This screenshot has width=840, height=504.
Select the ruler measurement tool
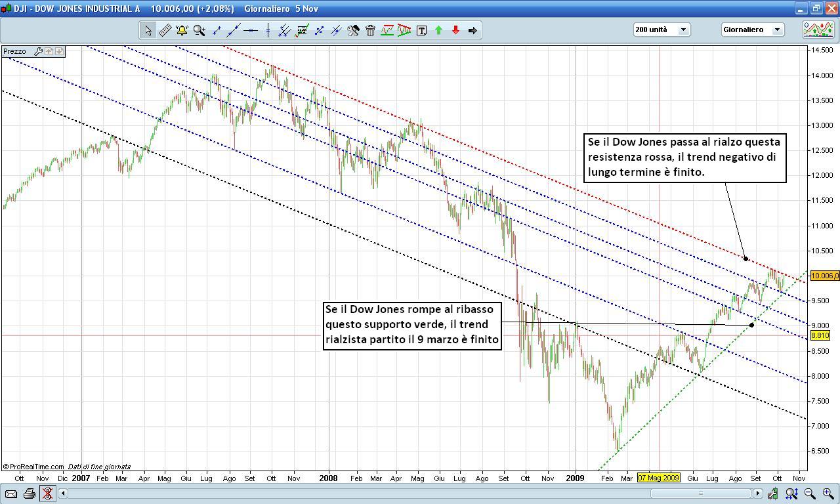pyautogui.click(x=165, y=30)
